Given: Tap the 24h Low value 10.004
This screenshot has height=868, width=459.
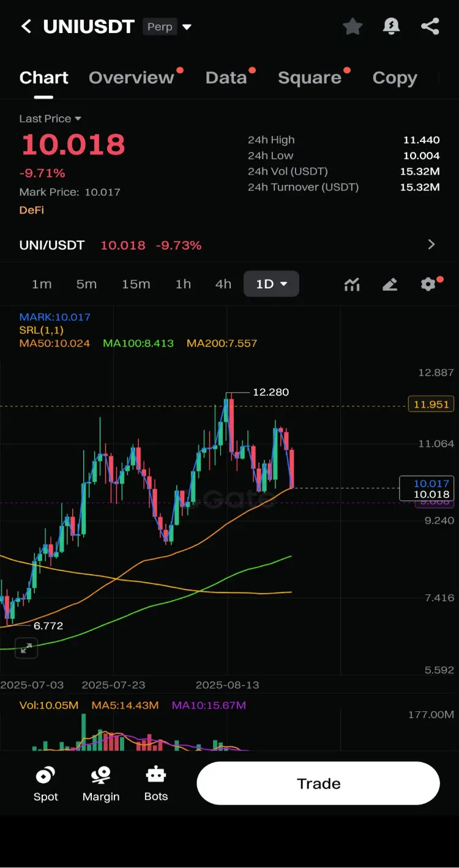Looking at the screenshot, I should pyautogui.click(x=421, y=155).
